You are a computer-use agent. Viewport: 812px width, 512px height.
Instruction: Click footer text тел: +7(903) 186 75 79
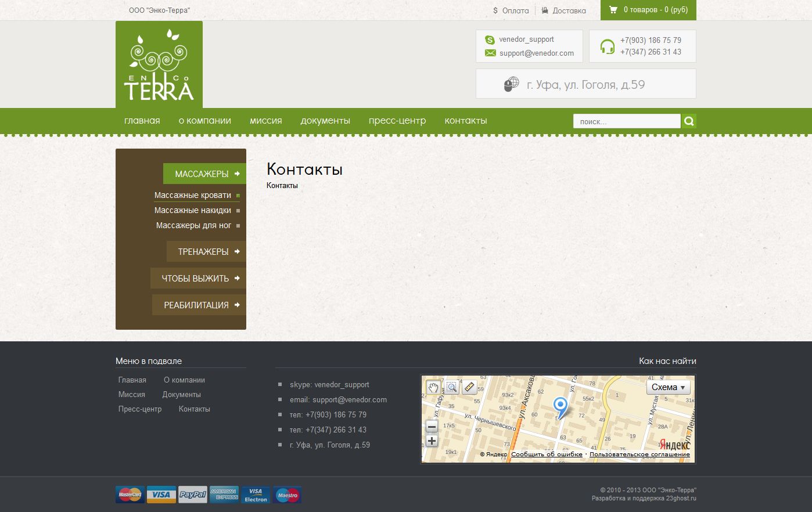click(328, 414)
